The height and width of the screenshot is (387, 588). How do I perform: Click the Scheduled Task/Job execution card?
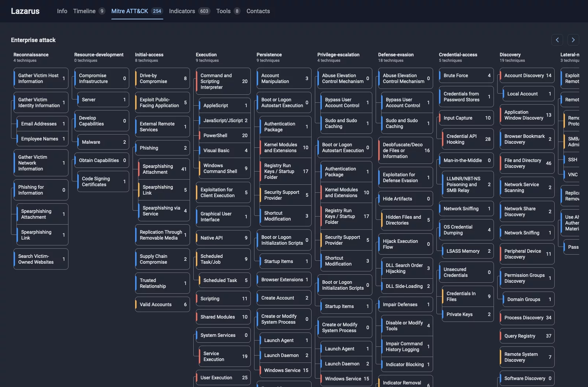223,259
